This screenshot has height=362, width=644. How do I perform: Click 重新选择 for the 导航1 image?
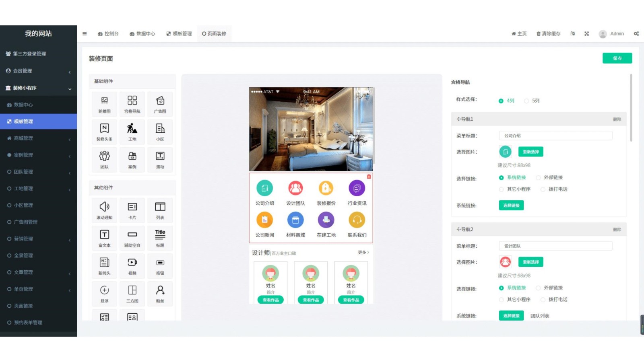[530, 152]
